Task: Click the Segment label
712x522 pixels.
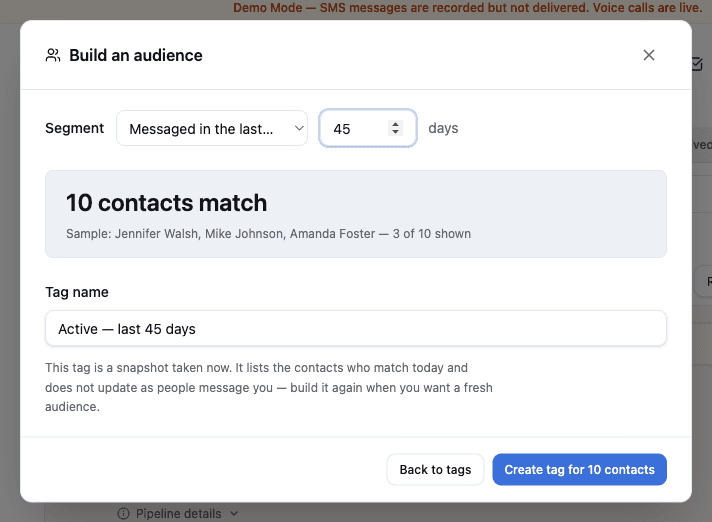Action: point(74,128)
